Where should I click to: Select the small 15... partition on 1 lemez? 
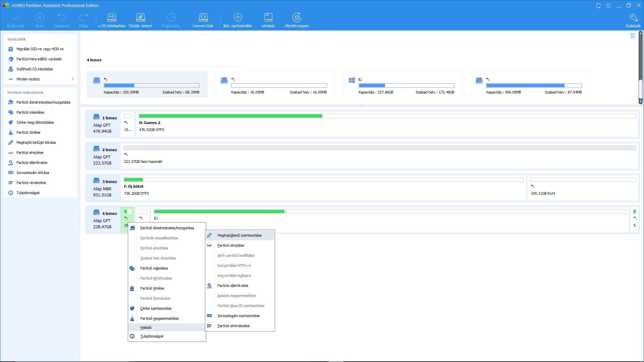click(x=128, y=124)
